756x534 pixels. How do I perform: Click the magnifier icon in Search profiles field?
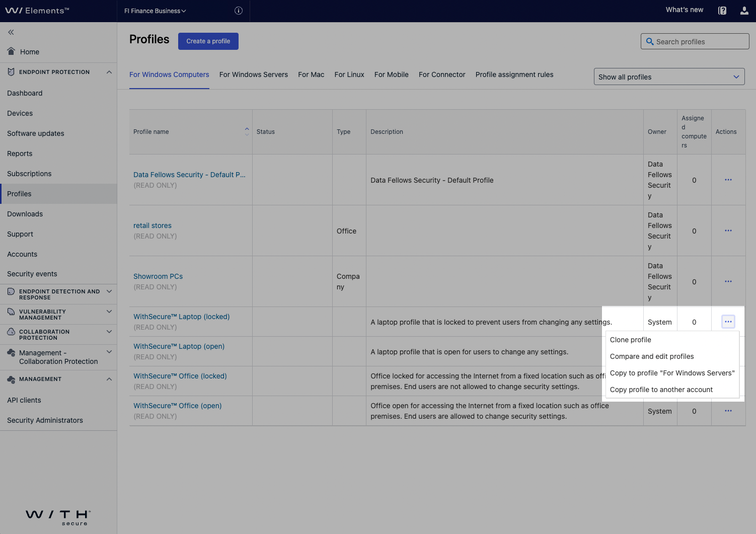649,41
